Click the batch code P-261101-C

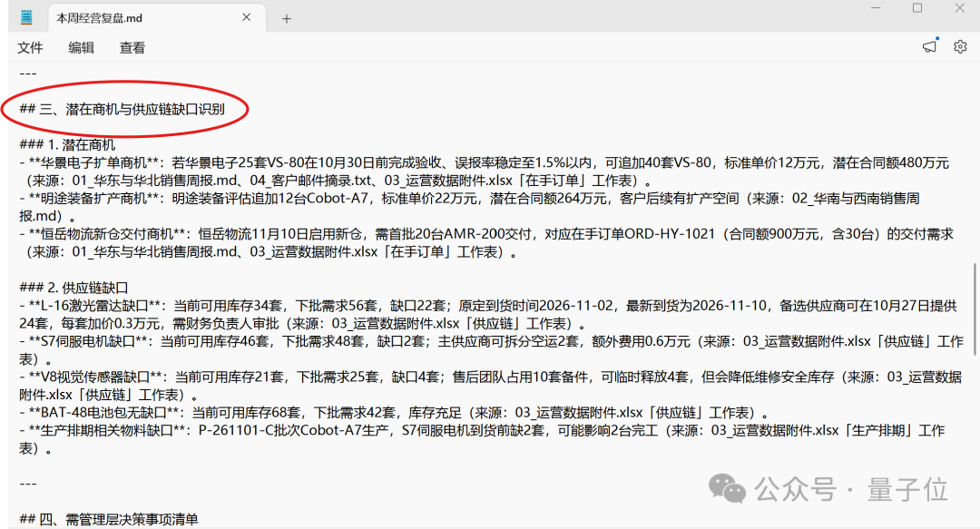238,431
